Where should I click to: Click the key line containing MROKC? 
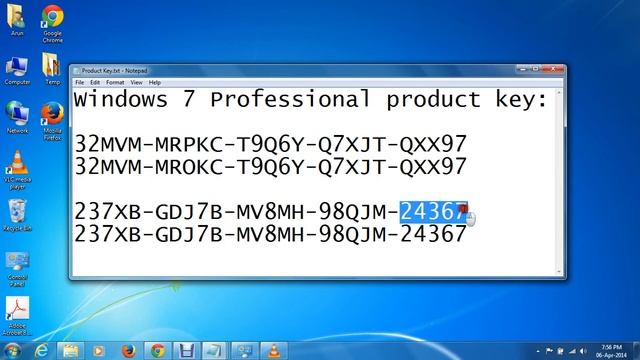pos(270,167)
